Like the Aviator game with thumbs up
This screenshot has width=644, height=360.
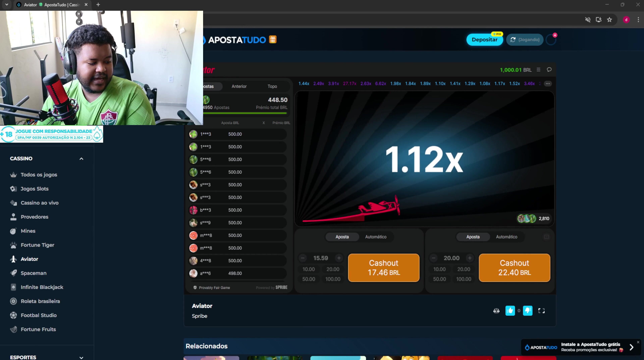click(510, 311)
